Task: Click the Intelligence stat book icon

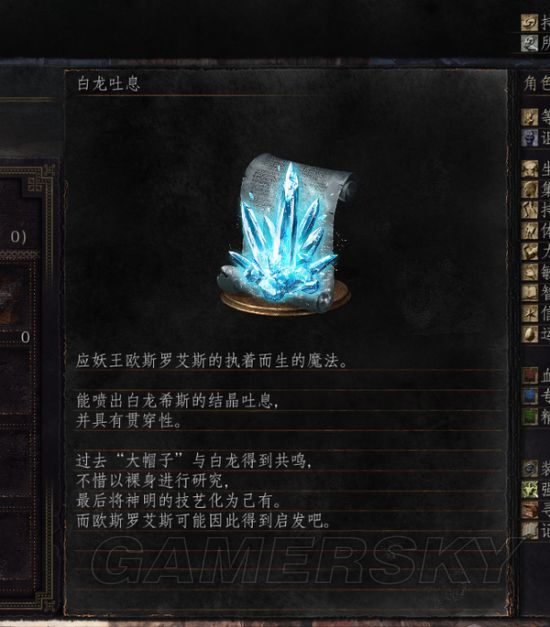Action: click(x=530, y=293)
